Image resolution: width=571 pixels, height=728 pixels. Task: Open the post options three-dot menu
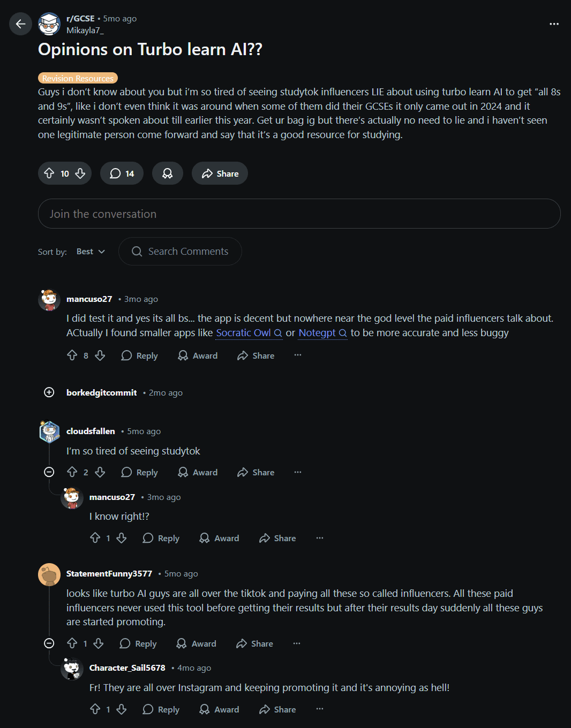click(554, 24)
